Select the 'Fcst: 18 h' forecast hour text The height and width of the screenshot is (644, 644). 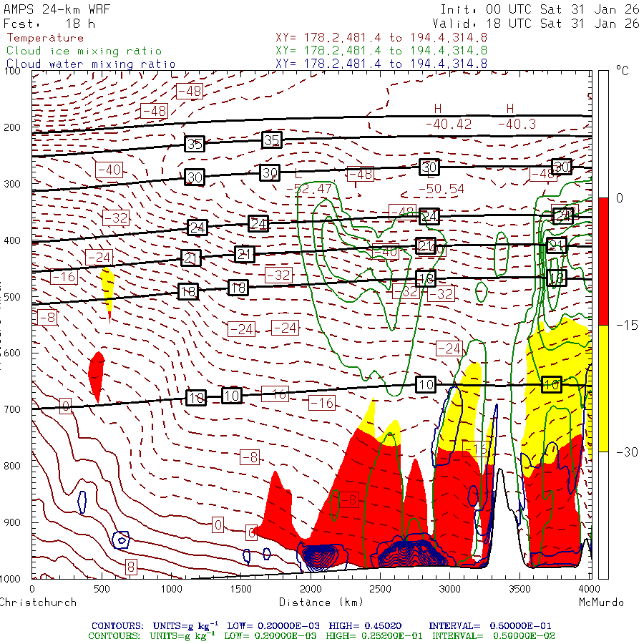tap(49, 24)
